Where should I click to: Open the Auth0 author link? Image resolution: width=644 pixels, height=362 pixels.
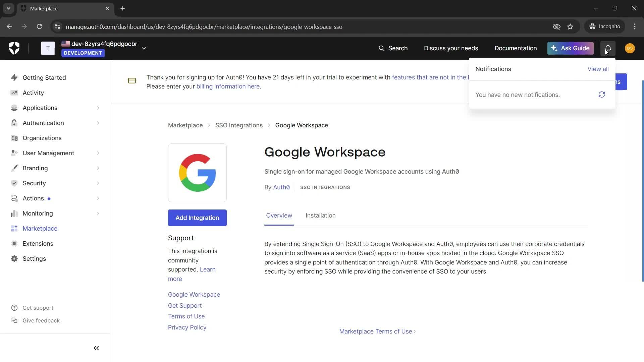pyautogui.click(x=281, y=187)
